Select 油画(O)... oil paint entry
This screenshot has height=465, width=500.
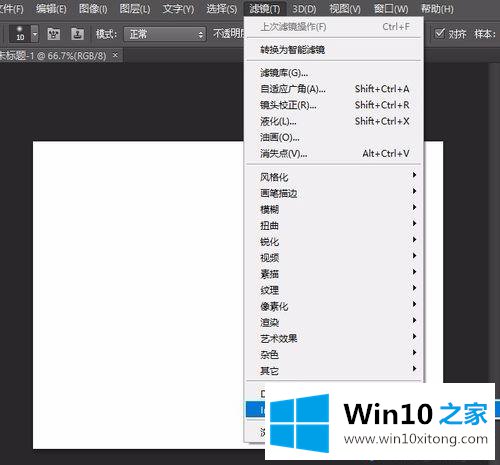coord(334,137)
